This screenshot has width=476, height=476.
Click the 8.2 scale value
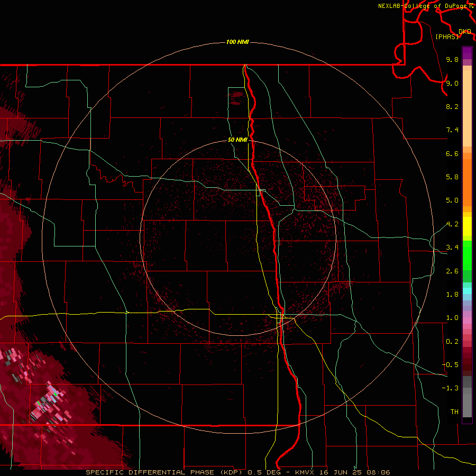[452, 106]
